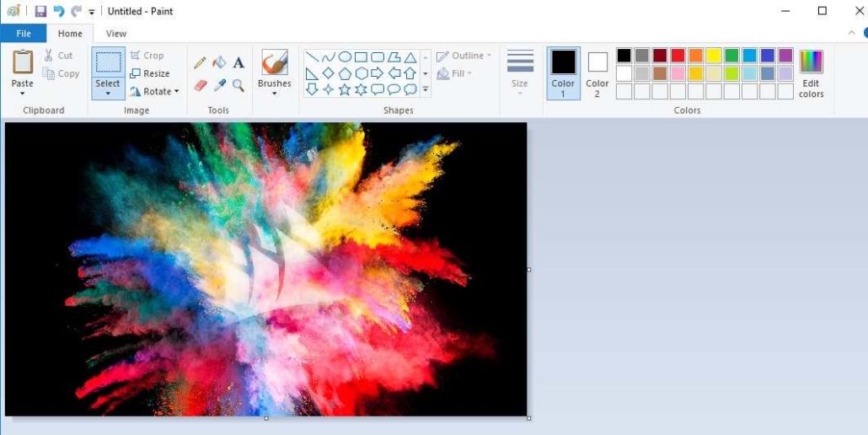Switch to the View tab
Viewport: 868px width, 435px height.
[116, 34]
